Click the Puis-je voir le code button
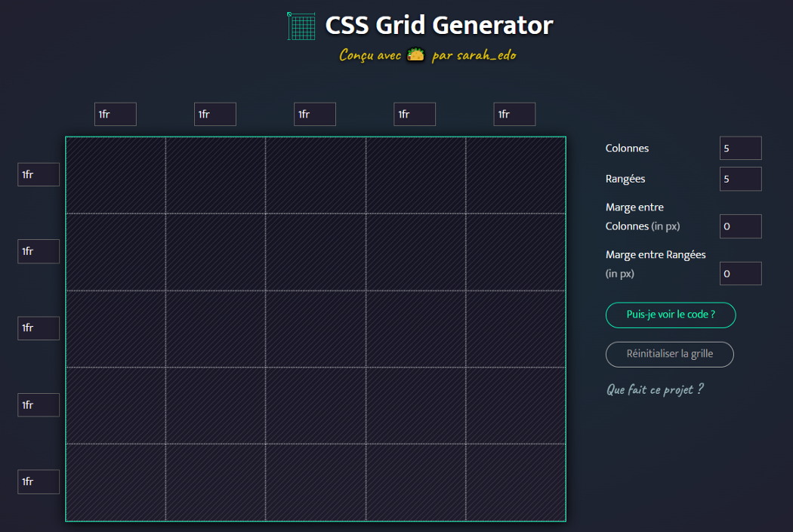Viewport: 793px width, 532px height. [x=671, y=315]
